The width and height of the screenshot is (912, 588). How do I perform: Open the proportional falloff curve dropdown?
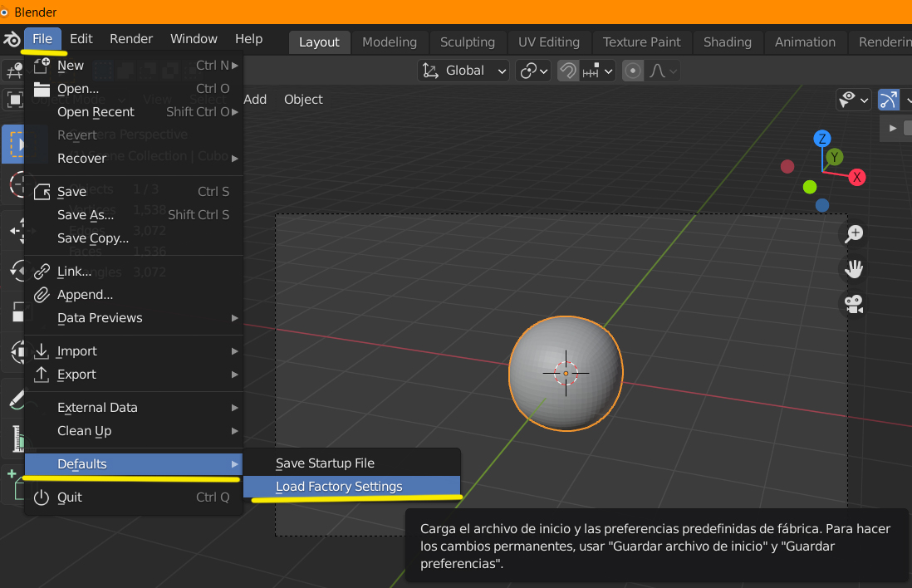click(663, 71)
